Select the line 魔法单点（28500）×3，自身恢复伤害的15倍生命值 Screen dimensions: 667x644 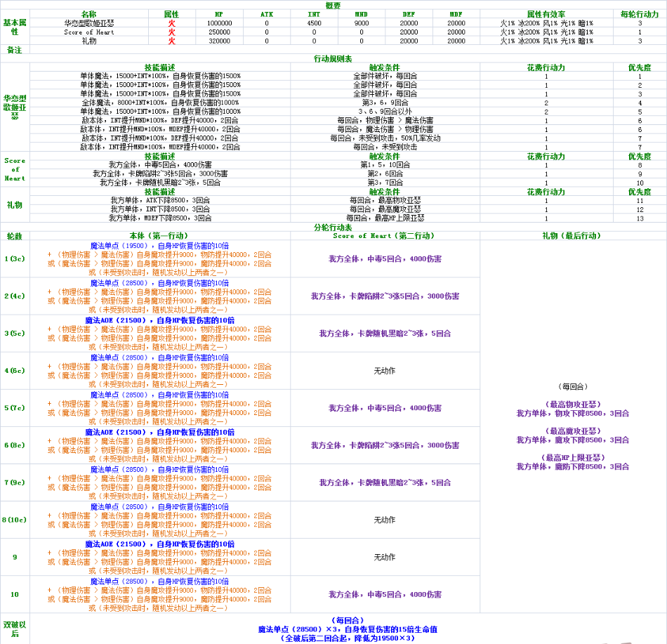coord(348,629)
